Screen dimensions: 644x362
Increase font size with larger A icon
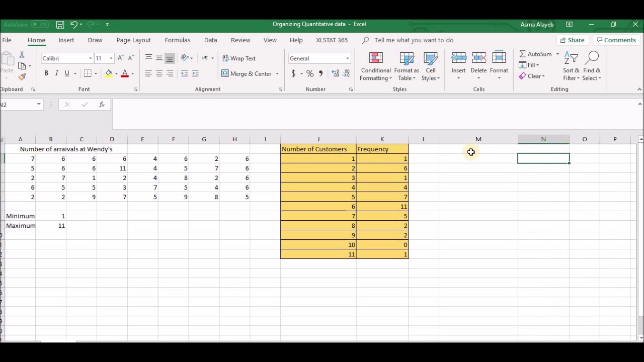point(120,58)
